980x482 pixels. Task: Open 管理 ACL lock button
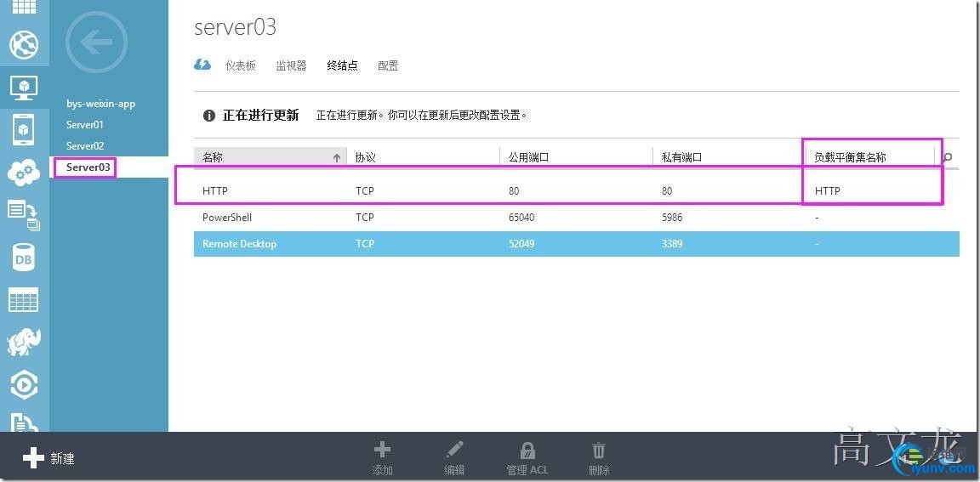pyautogui.click(x=527, y=458)
